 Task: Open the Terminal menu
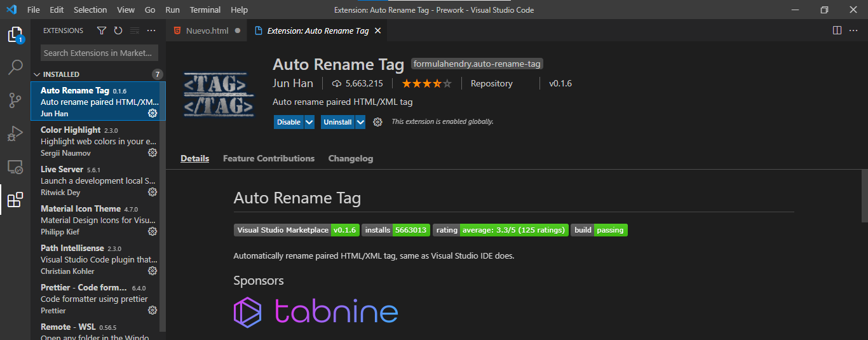[205, 10]
